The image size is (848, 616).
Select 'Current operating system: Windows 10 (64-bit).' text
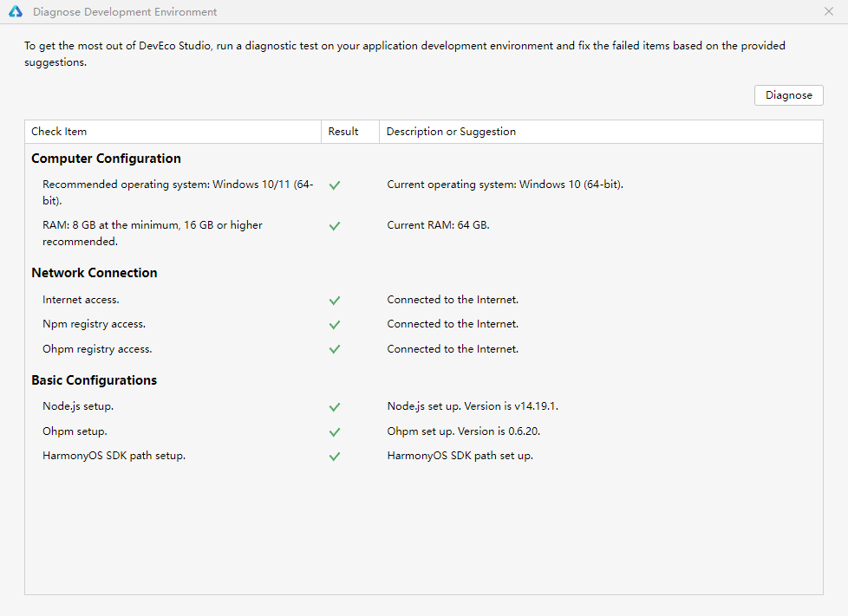(x=506, y=185)
